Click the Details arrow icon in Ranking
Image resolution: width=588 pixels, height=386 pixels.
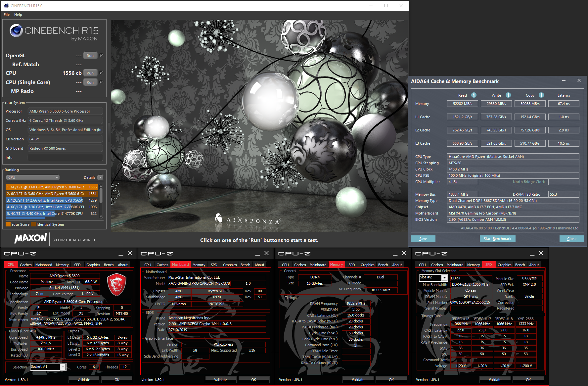(100, 177)
